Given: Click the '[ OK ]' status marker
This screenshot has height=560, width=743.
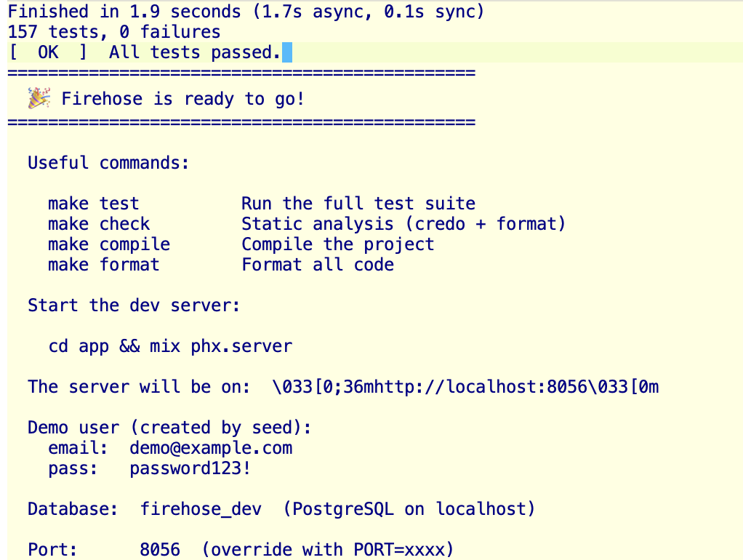Looking at the screenshot, I should pyautogui.click(x=48, y=52).
